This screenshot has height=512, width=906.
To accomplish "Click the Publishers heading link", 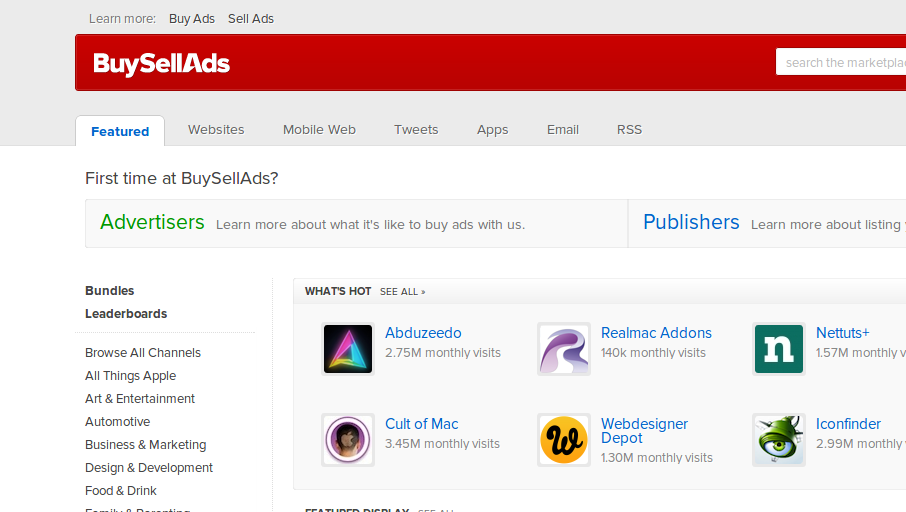I will coord(691,222).
